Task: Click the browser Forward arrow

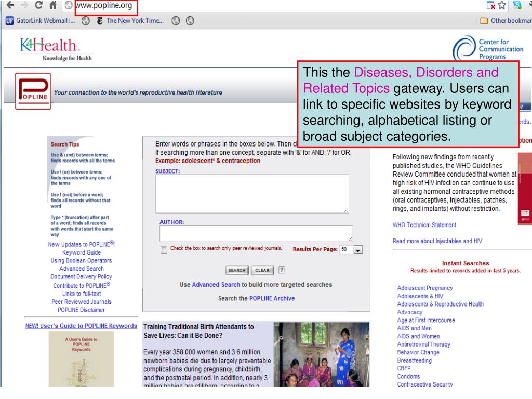Action: tap(24, 5)
